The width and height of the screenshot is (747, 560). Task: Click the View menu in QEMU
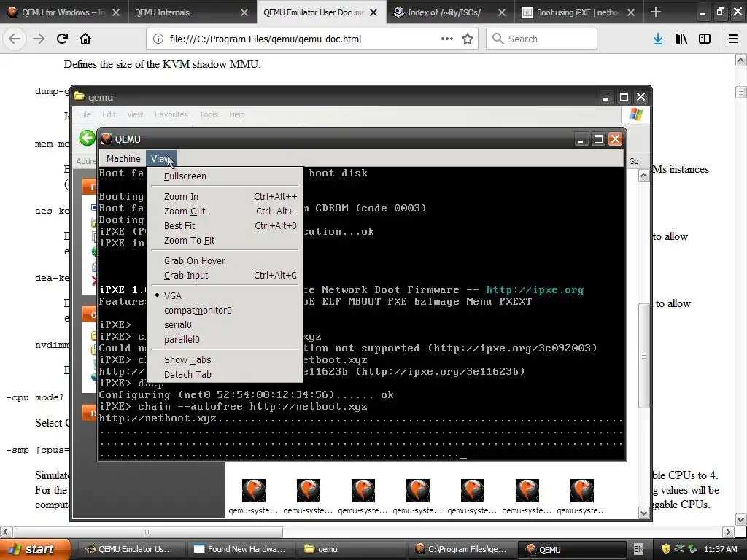(161, 158)
